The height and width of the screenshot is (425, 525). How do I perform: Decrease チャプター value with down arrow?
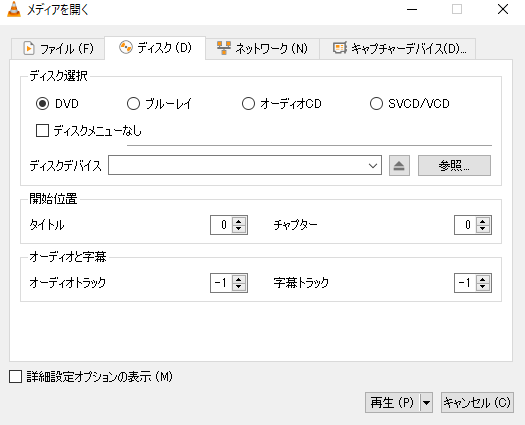[482, 228]
